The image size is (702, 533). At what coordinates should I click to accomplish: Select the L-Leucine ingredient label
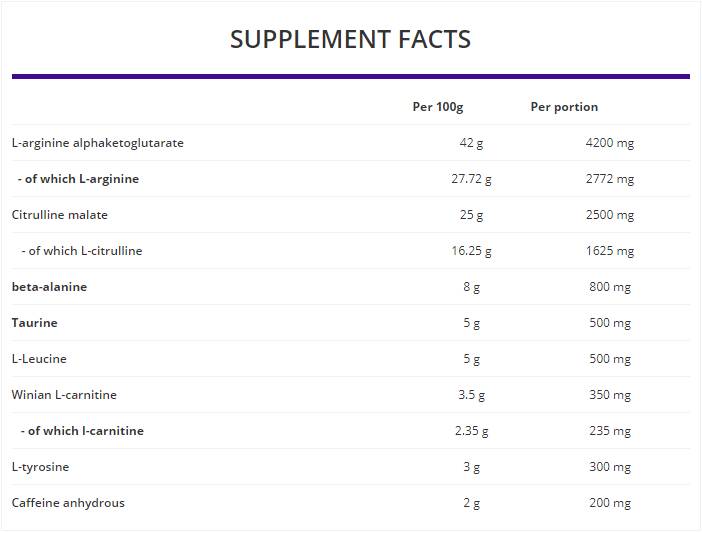click(39, 359)
